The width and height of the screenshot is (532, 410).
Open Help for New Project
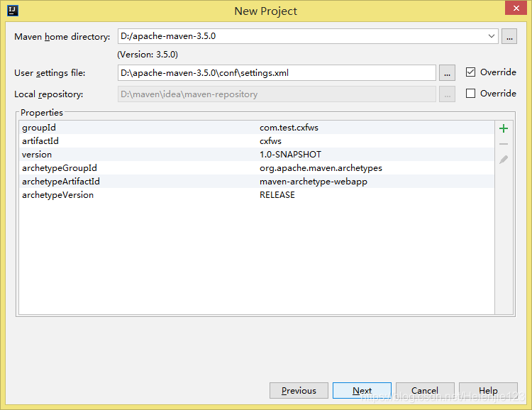(x=488, y=391)
